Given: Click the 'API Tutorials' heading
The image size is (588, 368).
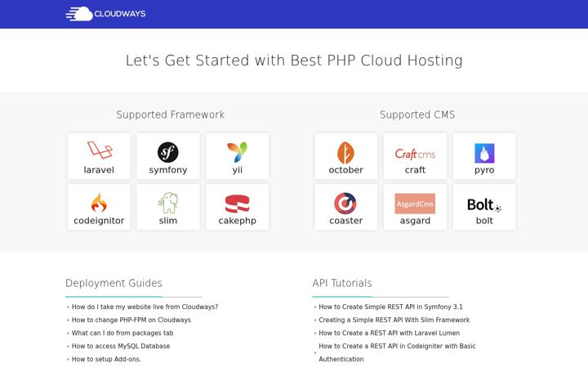Looking at the screenshot, I should coord(342,283).
